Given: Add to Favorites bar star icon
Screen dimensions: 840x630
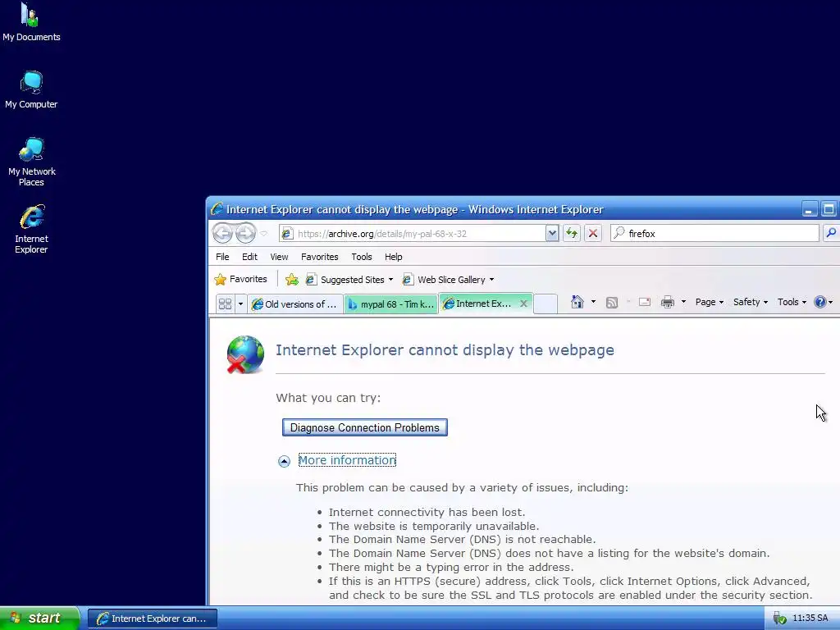Looking at the screenshot, I should pyautogui.click(x=292, y=279).
